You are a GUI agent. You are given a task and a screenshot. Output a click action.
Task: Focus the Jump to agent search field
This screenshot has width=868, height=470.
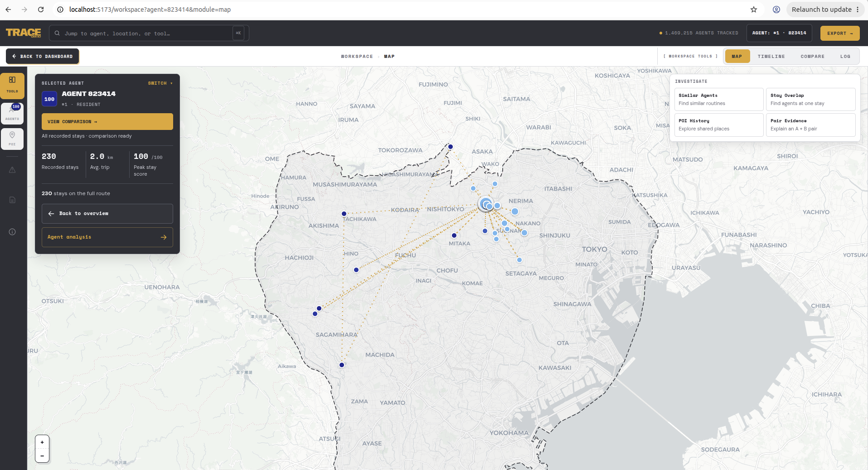149,33
